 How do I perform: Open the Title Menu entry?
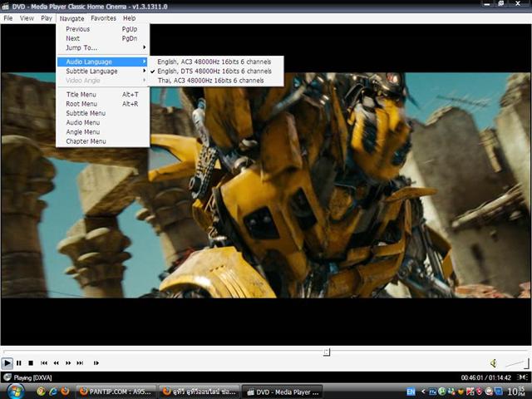[103, 94]
